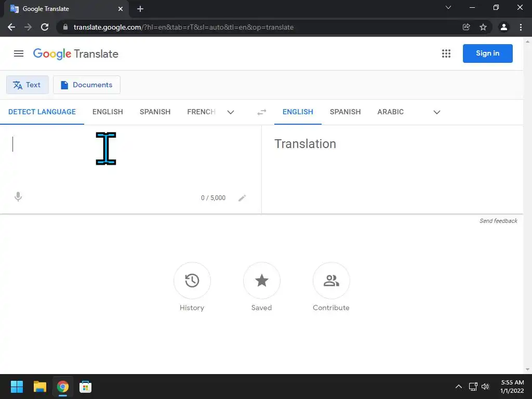Open volume control tray icon
This screenshot has width=532, height=399.
486,387
